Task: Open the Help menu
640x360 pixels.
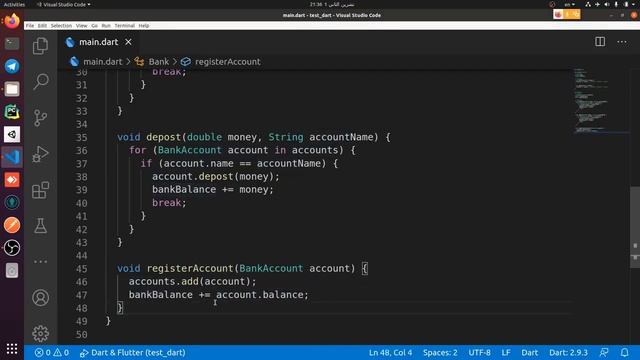Action: (x=144, y=25)
